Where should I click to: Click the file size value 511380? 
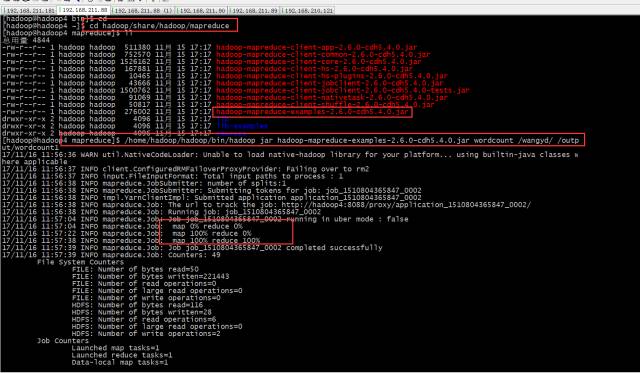click(x=137, y=47)
